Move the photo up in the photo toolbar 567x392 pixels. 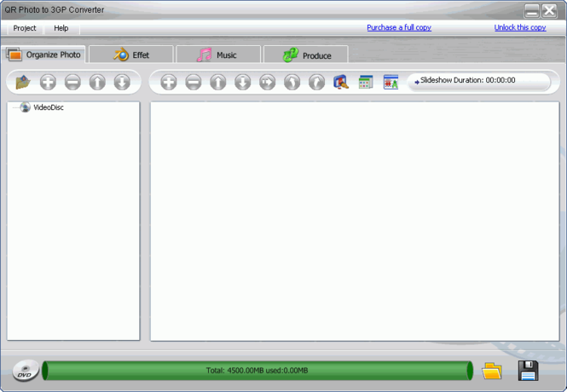[218, 82]
